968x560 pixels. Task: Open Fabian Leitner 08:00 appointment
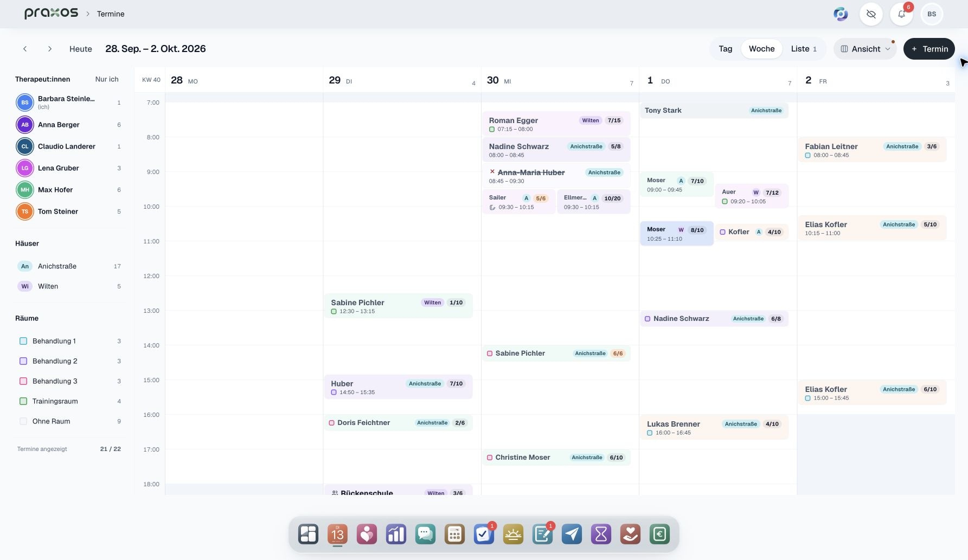coord(872,150)
